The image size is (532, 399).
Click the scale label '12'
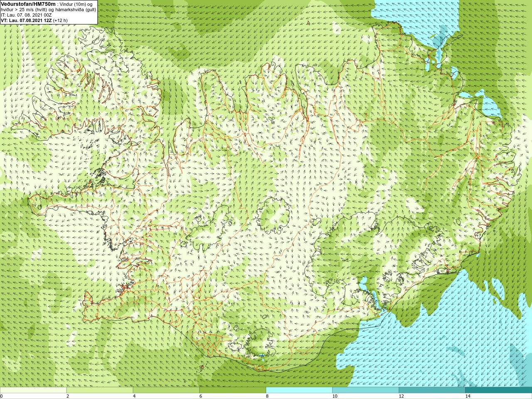[401, 396]
